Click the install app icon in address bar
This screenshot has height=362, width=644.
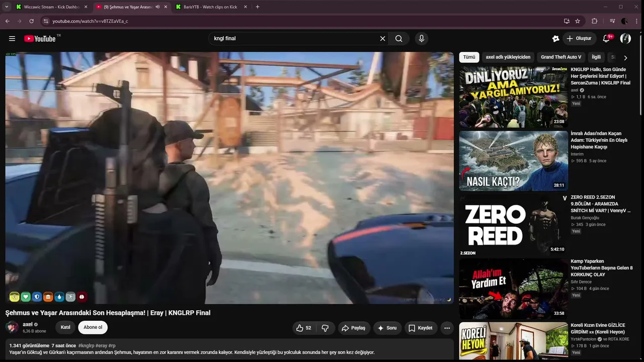(x=567, y=21)
